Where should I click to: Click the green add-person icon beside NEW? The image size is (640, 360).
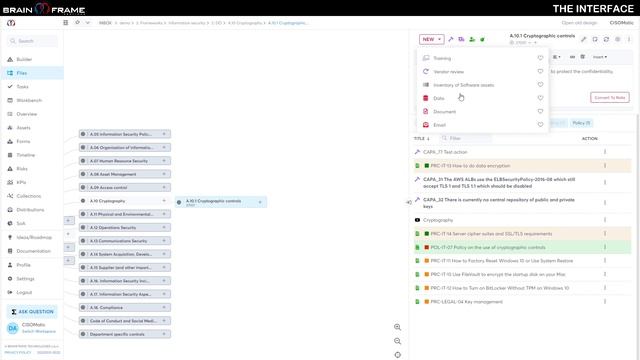point(472,39)
